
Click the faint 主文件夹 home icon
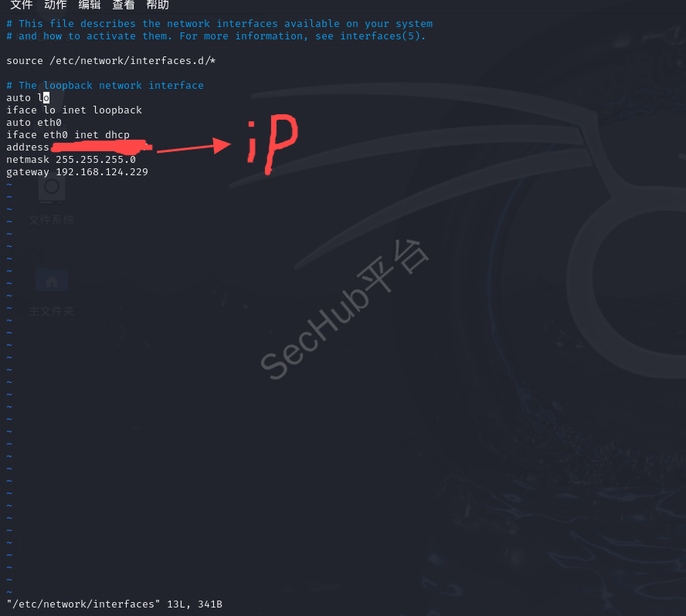click(x=52, y=292)
